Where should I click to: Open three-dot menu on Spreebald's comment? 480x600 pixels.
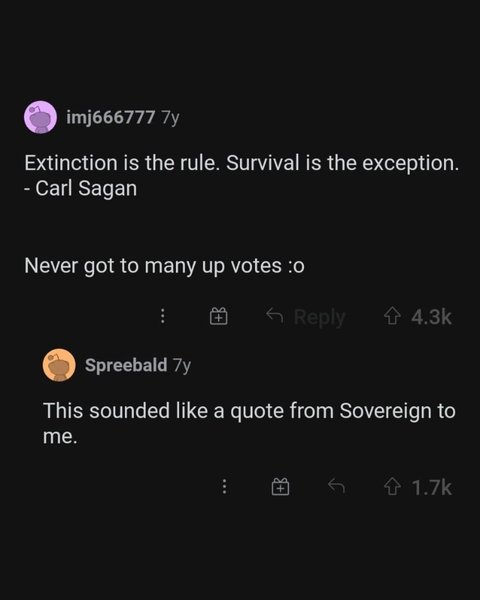pos(225,487)
